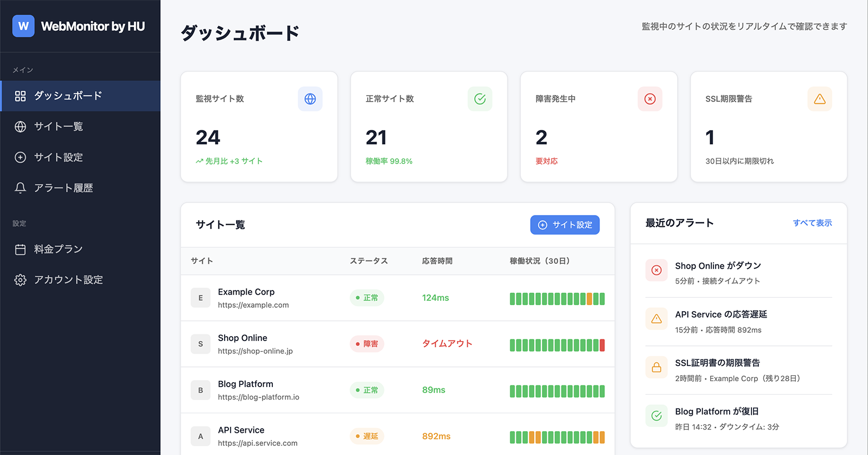868x455 pixels.
Task: Click the Blog Platform site name
Action: [246, 384]
